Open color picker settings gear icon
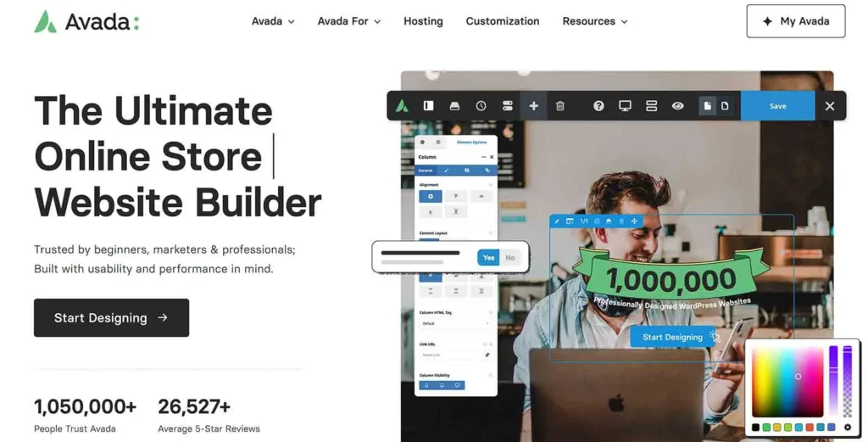868x442 pixels. click(x=847, y=428)
